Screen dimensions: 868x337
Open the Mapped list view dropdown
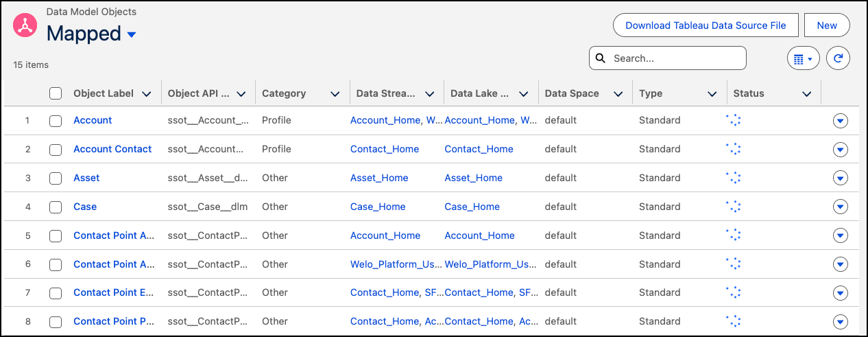click(132, 34)
